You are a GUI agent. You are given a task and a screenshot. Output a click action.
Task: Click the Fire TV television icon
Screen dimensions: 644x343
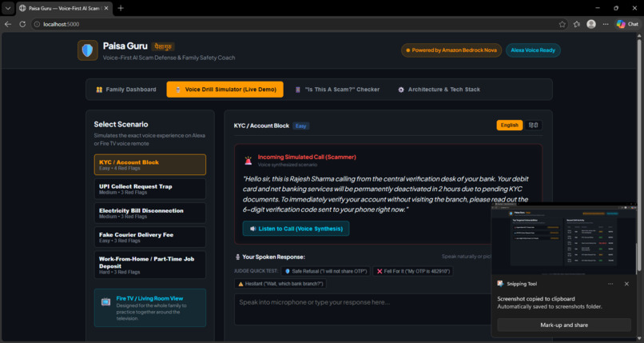pyautogui.click(x=106, y=302)
